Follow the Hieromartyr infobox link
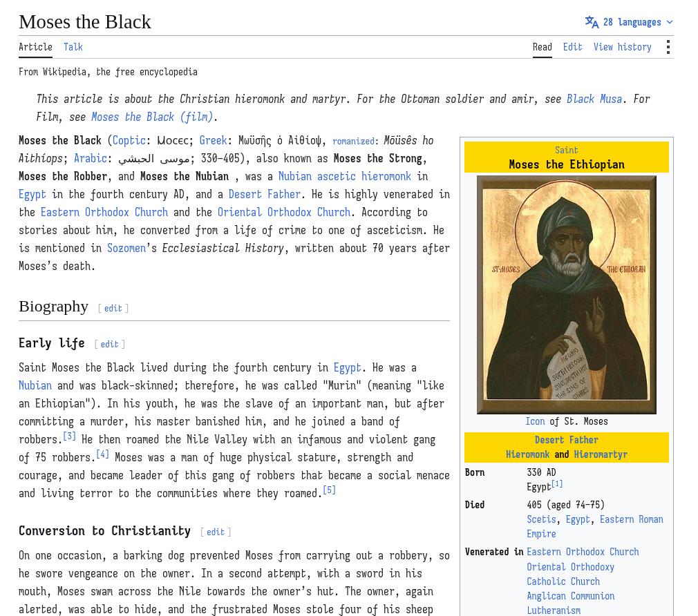 pos(601,454)
